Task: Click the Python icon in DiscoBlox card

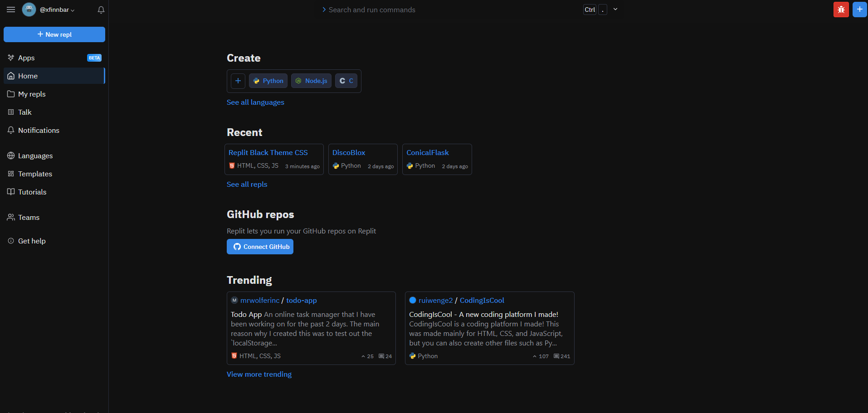Action: [x=336, y=166]
